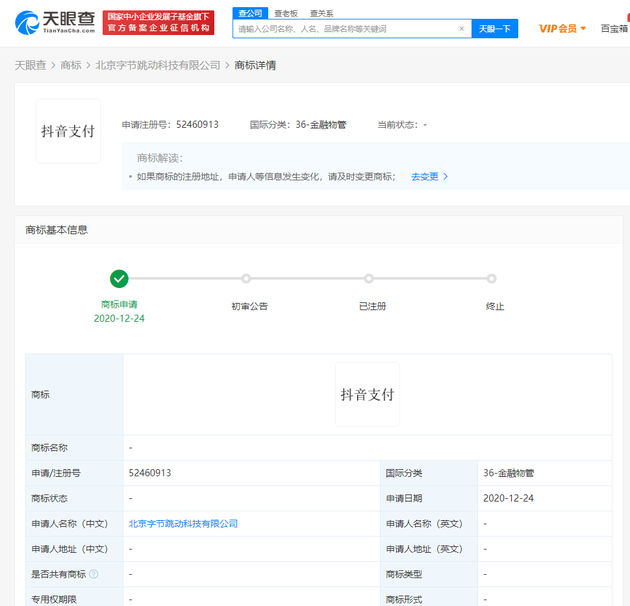630x606 pixels.
Task: Click the red 官方备案企业征信机构 banner
Action: click(158, 23)
